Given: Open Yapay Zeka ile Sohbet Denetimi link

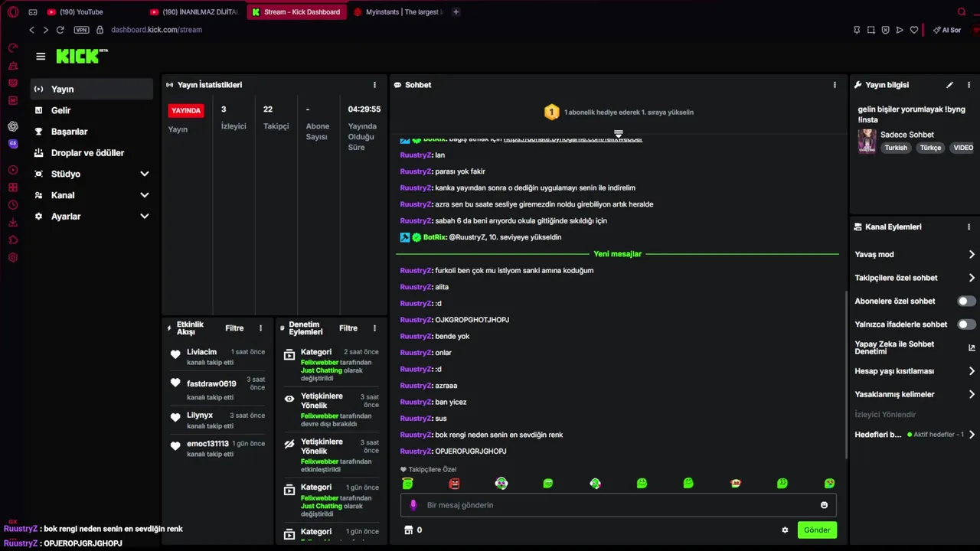Looking at the screenshot, I should tap(915, 347).
